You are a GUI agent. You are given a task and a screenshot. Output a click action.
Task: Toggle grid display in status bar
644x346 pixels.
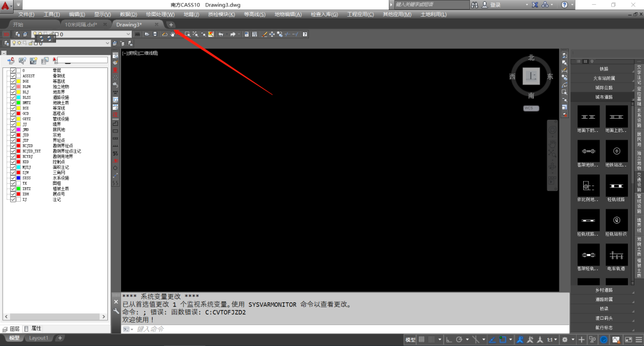click(422, 339)
